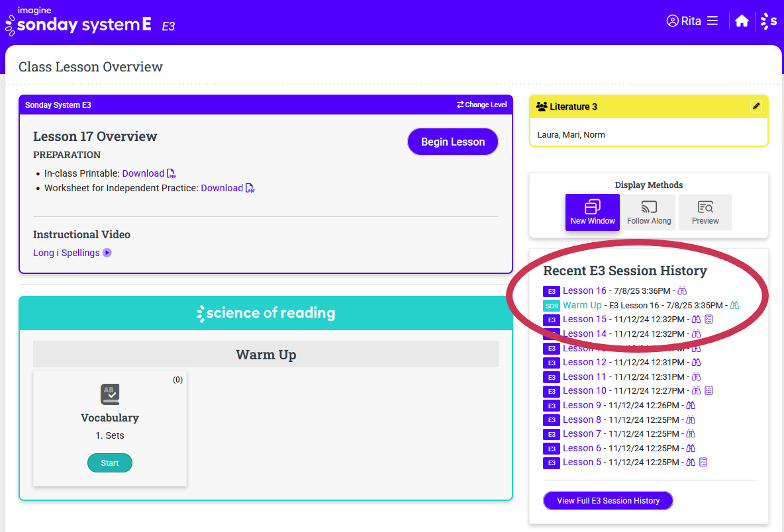This screenshot has height=532, width=784.
Task: Open Lesson 12 from session history
Action: [585, 362]
